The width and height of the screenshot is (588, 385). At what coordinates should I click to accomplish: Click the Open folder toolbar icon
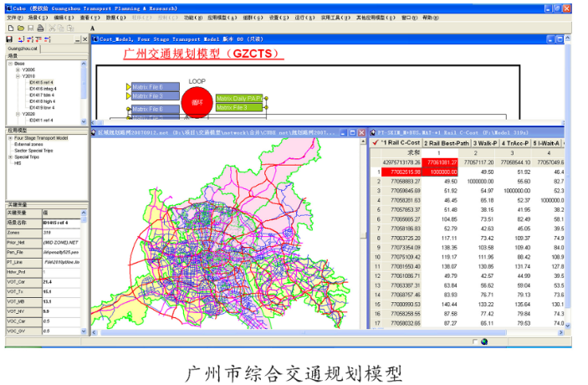pyautogui.click(x=21, y=28)
